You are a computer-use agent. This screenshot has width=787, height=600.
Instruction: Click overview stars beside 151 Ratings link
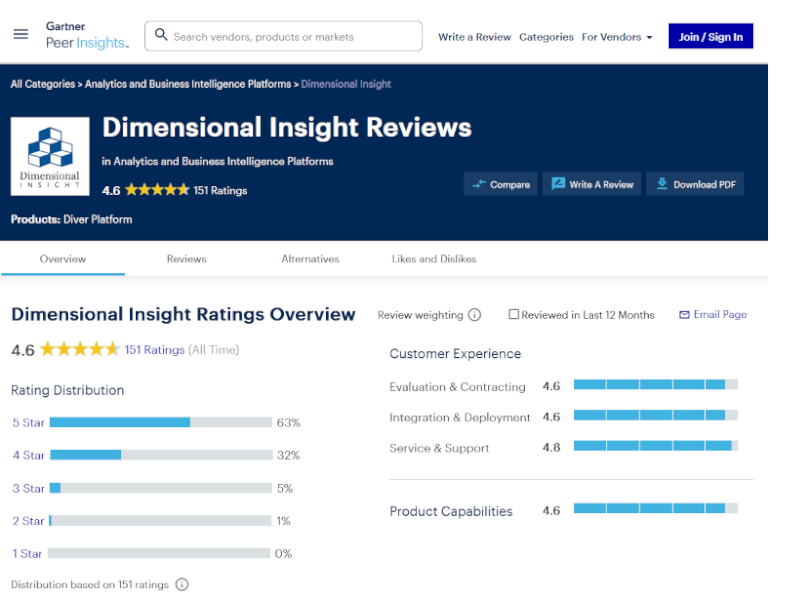[80, 349]
